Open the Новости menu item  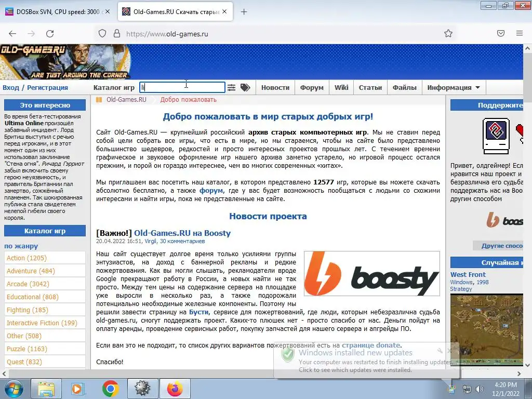click(275, 87)
